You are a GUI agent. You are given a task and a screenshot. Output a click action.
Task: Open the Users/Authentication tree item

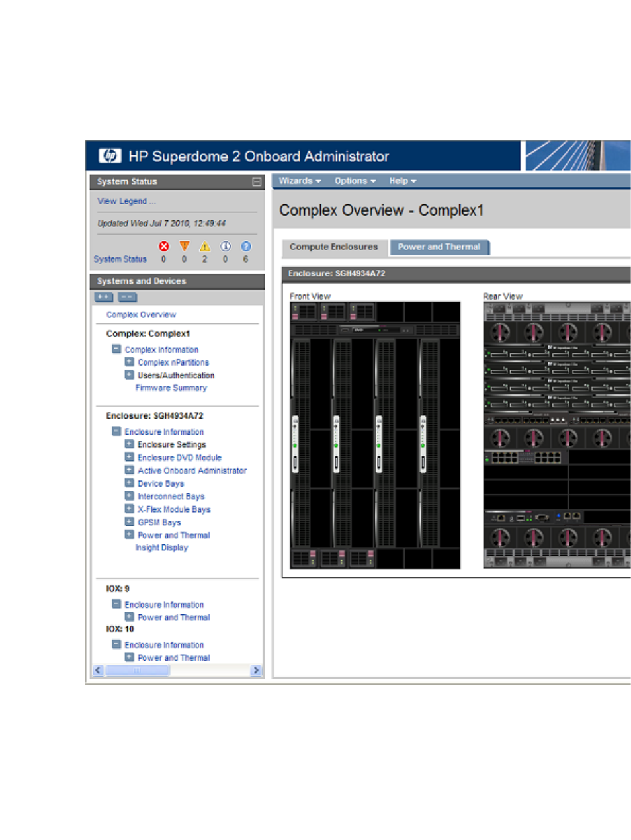(176, 376)
